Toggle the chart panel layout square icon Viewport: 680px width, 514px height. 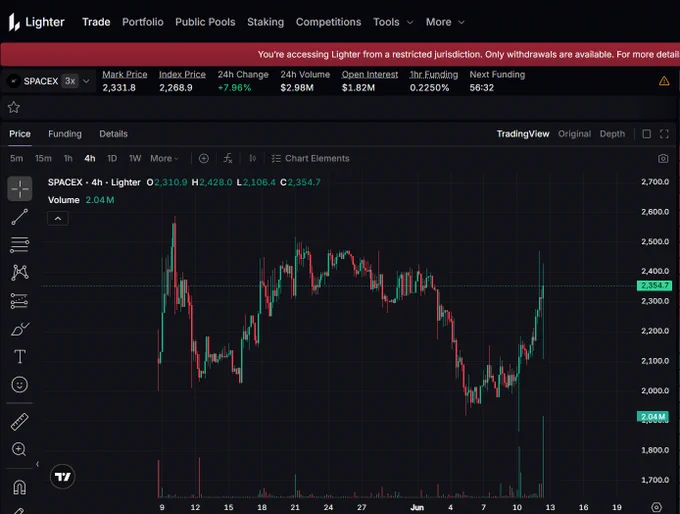pos(647,134)
